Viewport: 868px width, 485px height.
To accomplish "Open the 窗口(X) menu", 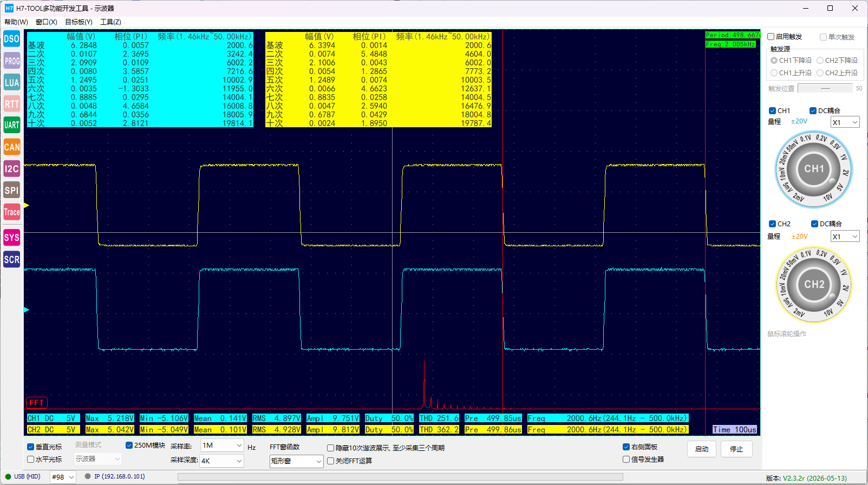I will tap(47, 22).
